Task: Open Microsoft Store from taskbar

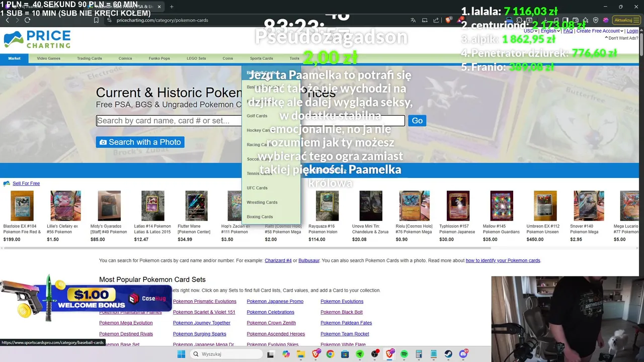Action: (345, 354)
